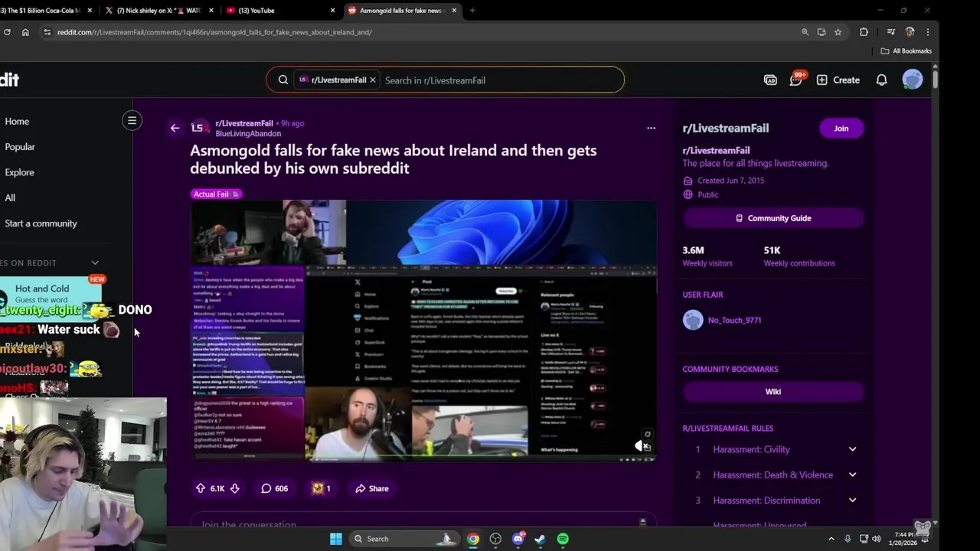The width and height of the screenshot is (980, 551).
Task: Open the 606 comments
Action: (274, 488)
